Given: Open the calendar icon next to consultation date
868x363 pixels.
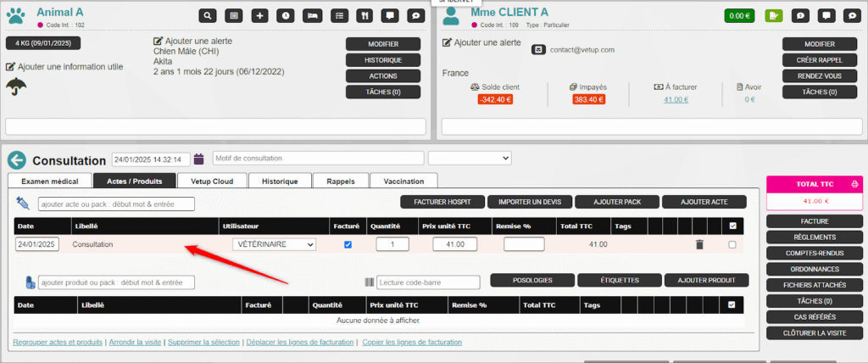Looking at the screenshot, I should pyautogui.click(x=199, y=159).
